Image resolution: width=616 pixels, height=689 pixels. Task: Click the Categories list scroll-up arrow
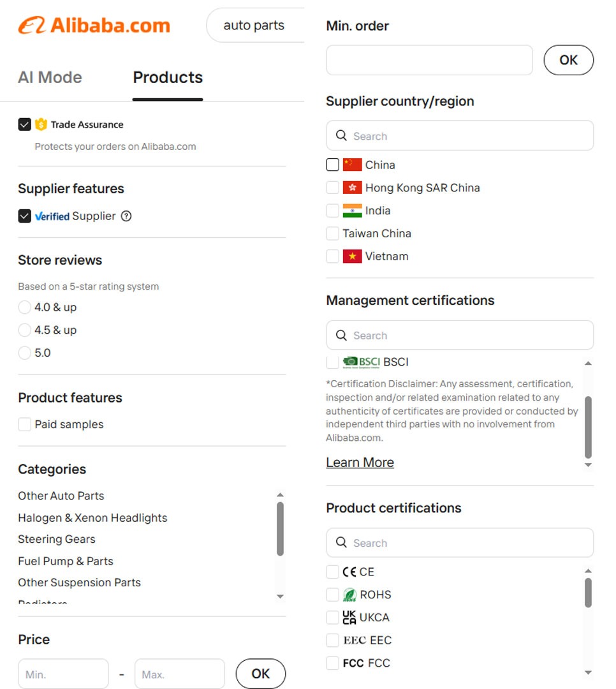coord(281,495)
